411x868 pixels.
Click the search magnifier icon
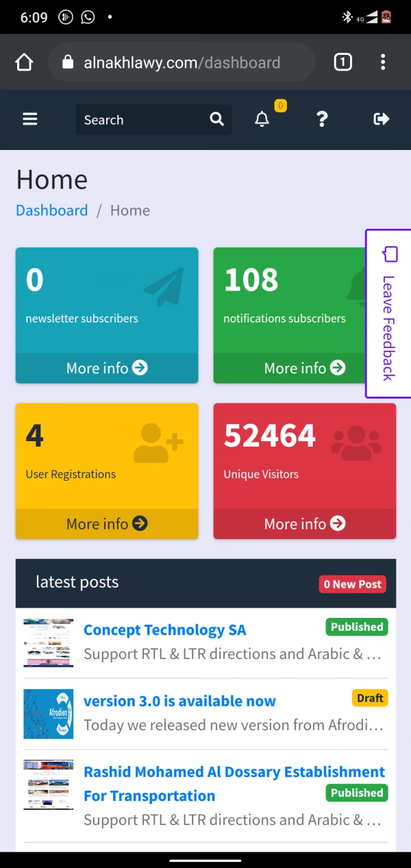click(x=216, y=119)
